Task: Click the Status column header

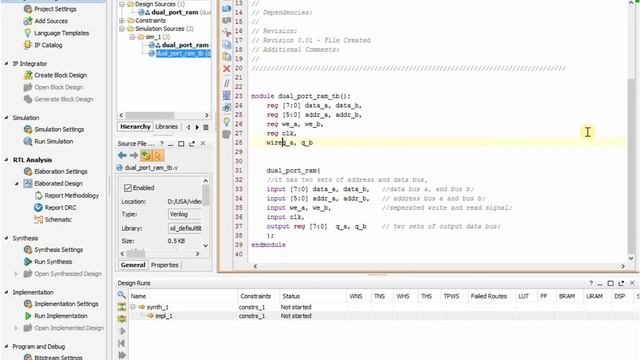Action: [x=291, y=296]
